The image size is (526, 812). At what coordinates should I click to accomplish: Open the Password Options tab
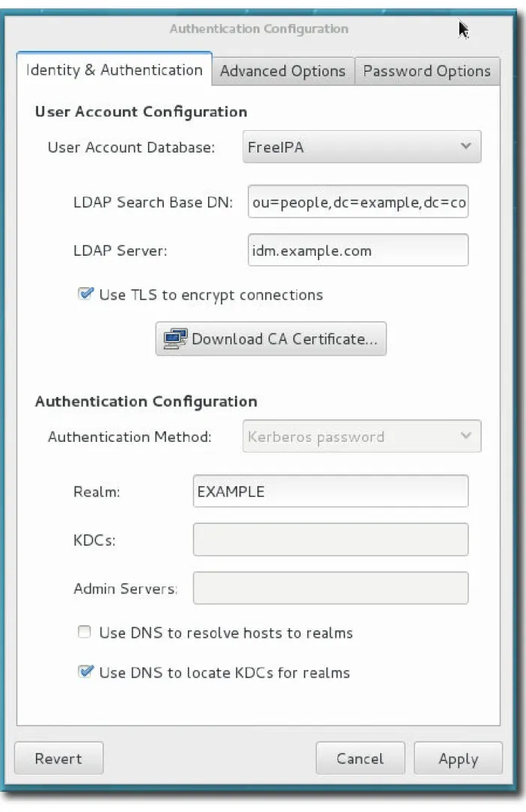427,71
